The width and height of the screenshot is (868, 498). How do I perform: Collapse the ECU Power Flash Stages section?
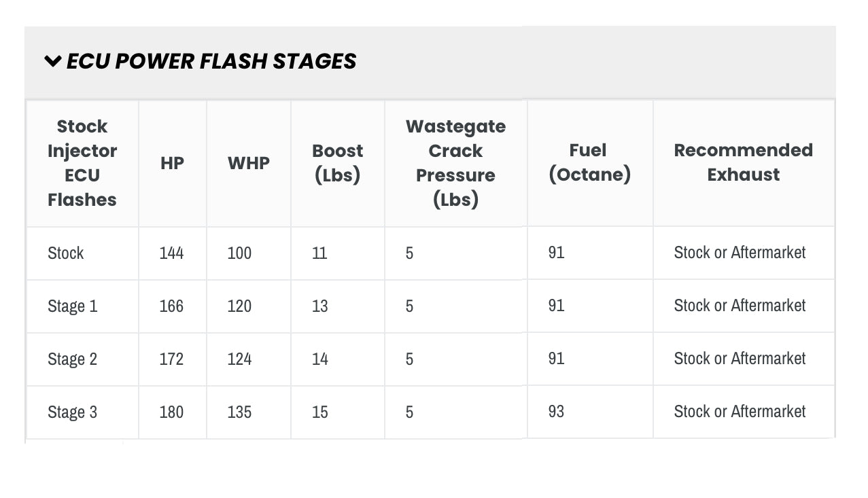pos(53,61)
